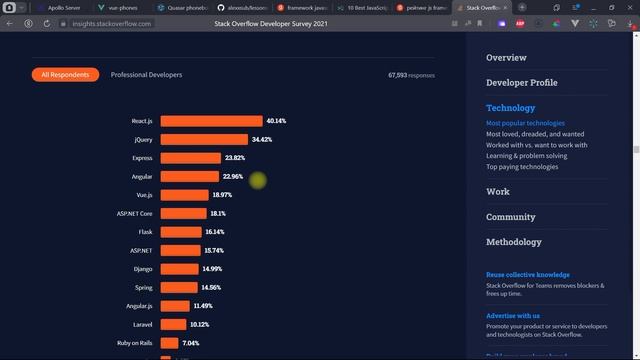The width and height of the screenshot is (640, 360).
Task: Switch to the Quasar phonebook tab
Action: [x=182, y=7]
